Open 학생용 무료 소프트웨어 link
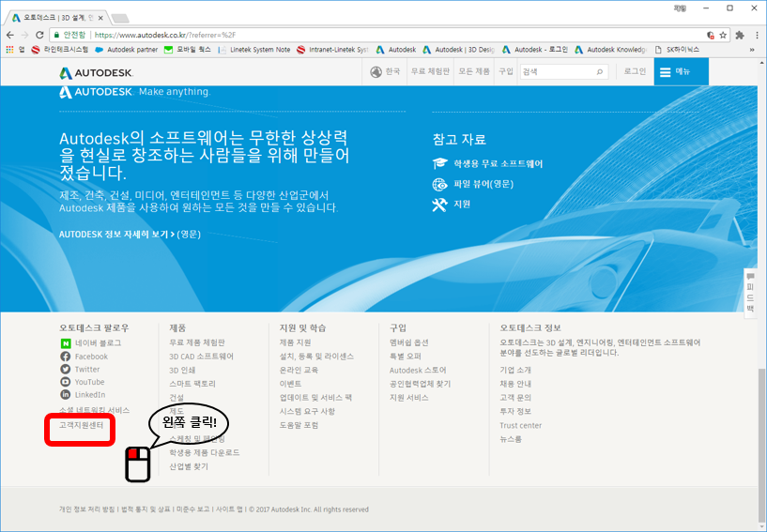767x532 pixels. click(487, 164)
